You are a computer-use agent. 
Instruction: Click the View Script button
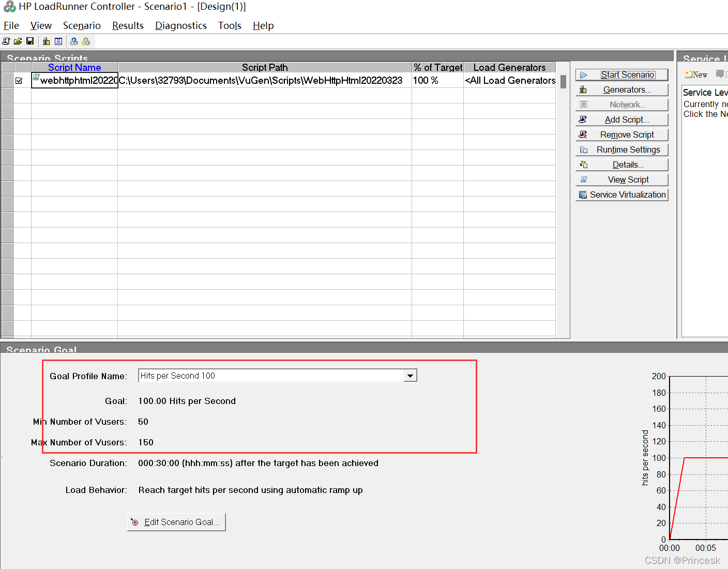click(x=621, y=180)
